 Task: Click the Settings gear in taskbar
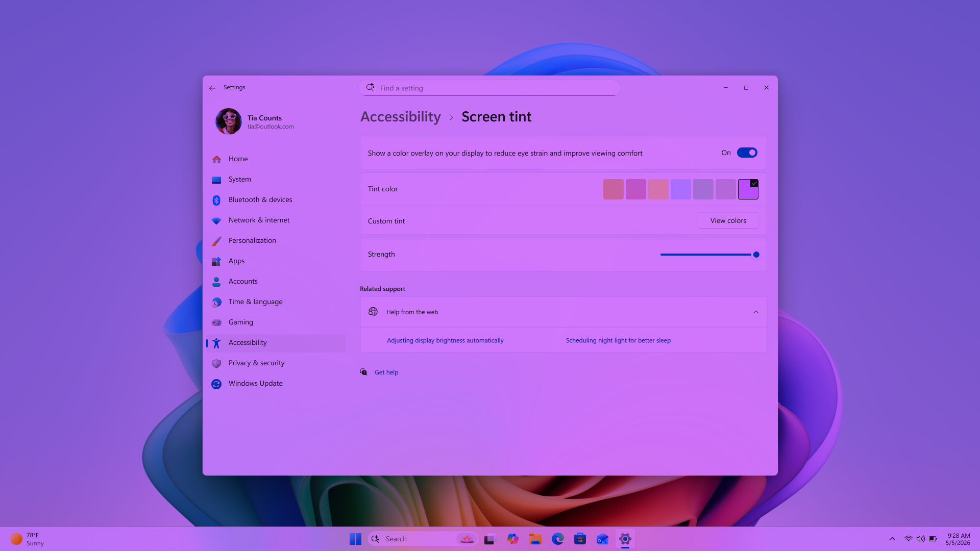(625, 539)
